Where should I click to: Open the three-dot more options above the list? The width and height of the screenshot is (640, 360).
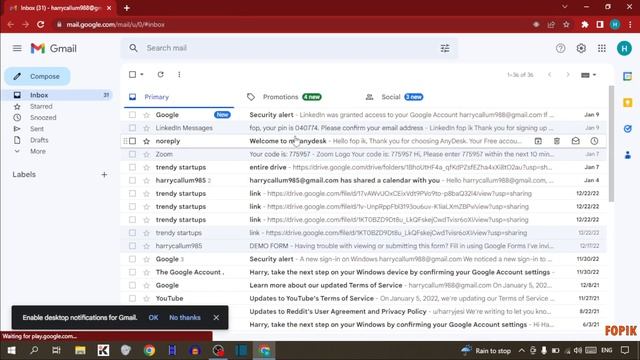click(179, 74)
